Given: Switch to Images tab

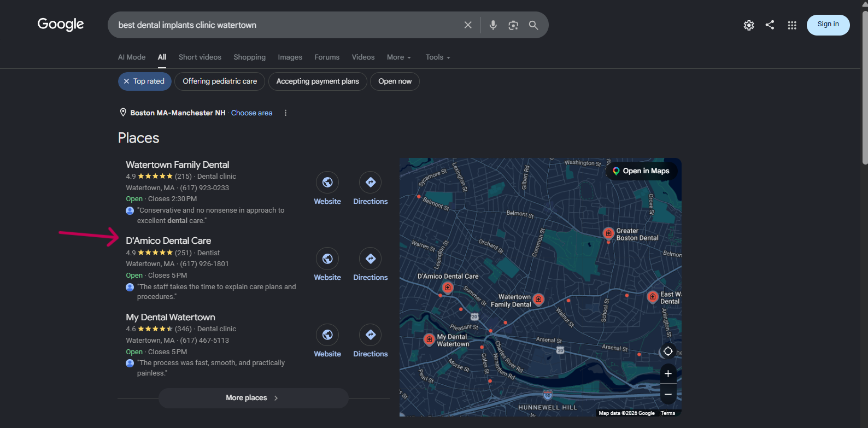Looking at the screenshot, I should pyautogui.click(x=290, y=57).
